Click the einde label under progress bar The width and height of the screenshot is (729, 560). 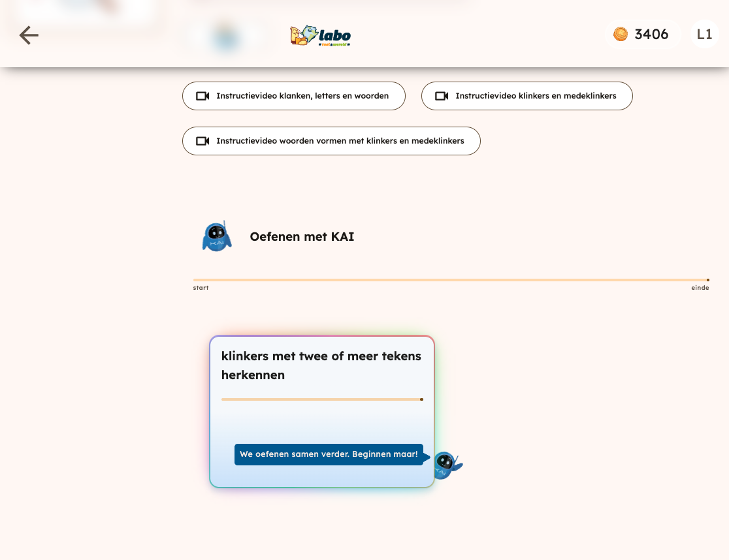[700, 288]
